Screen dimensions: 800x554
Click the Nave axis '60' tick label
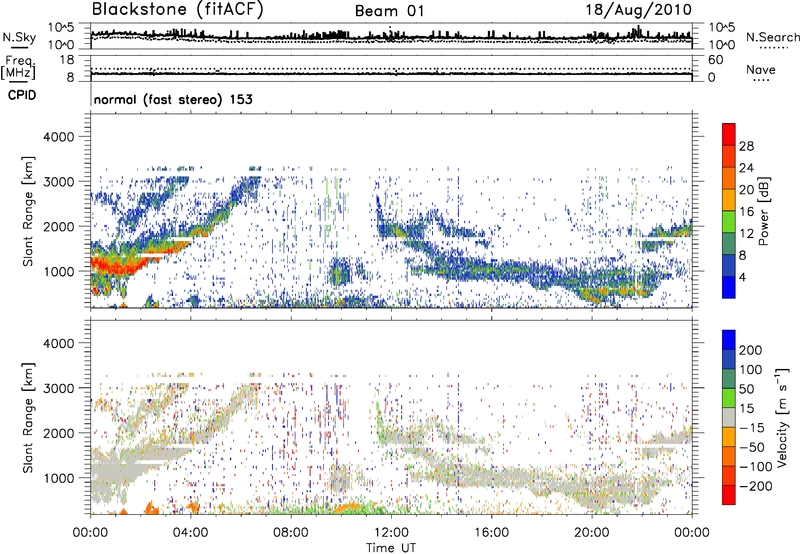pyautogui.click(x=715, y=60)
